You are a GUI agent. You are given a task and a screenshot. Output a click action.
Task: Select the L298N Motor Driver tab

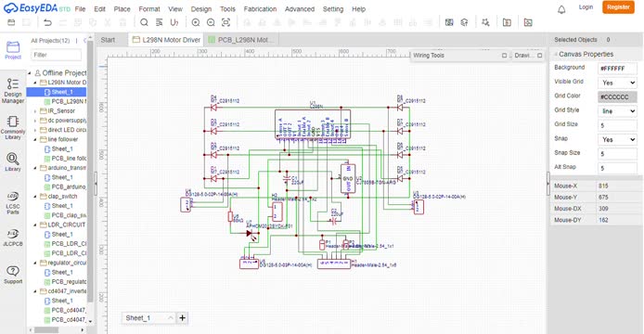166,40
